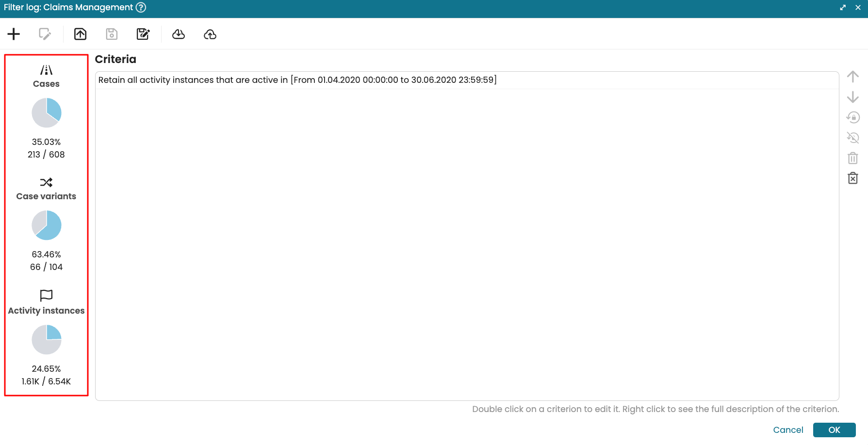This screenshot has width=868, height=445.
Task: Click the Cases pie chart
Action: coord(47,113)
